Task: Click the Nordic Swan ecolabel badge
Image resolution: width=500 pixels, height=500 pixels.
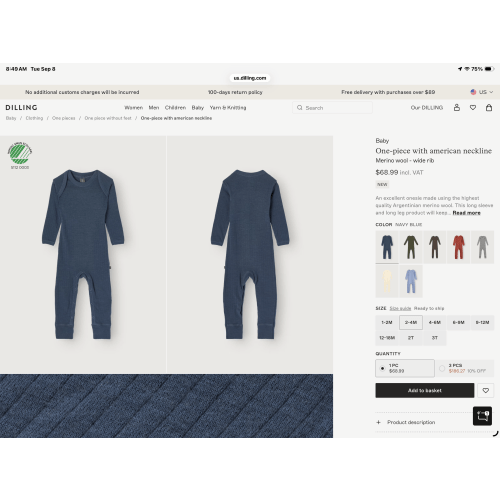Action: (x=20, y=155)
